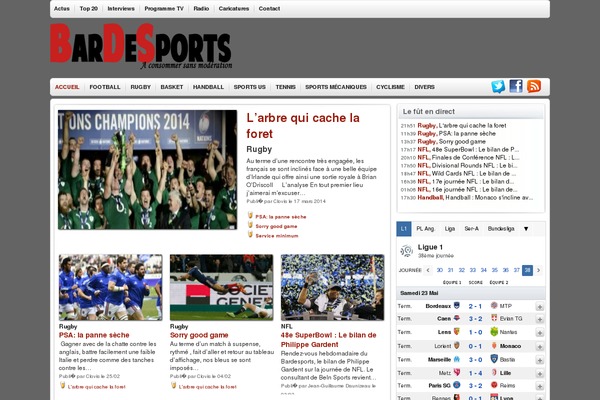The height and width of the screenshot is (400, 600).
Task: Click the Metz club crest
Action: click(457, 372)
